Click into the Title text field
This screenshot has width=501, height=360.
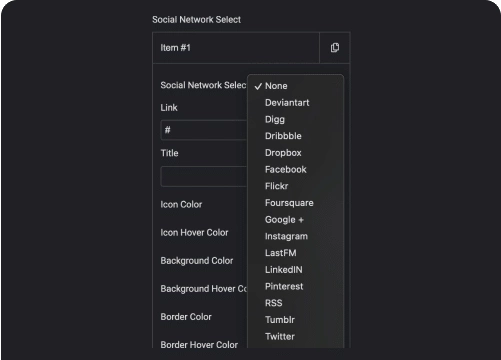204,176
